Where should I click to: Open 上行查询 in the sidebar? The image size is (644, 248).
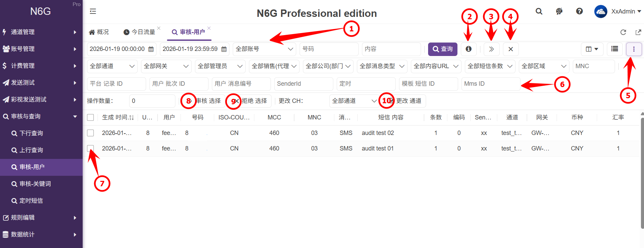[x=41, y=150]
